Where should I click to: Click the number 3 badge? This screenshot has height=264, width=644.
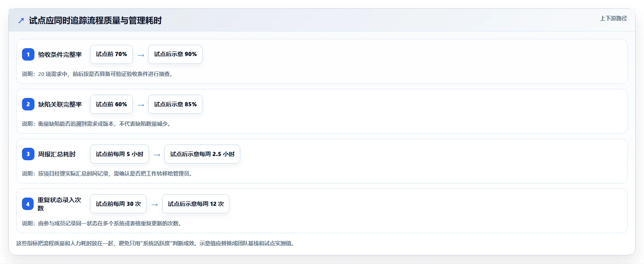click(28, 154)
